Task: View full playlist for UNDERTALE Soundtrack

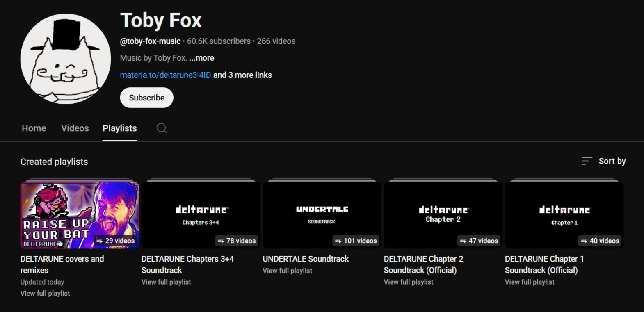Action: pos(288,271)
